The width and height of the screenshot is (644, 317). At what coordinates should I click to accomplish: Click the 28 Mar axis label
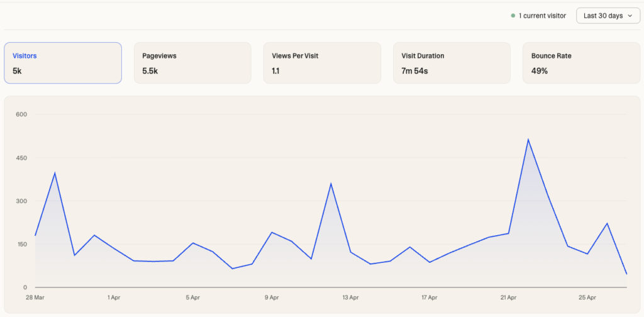[35, 298]
